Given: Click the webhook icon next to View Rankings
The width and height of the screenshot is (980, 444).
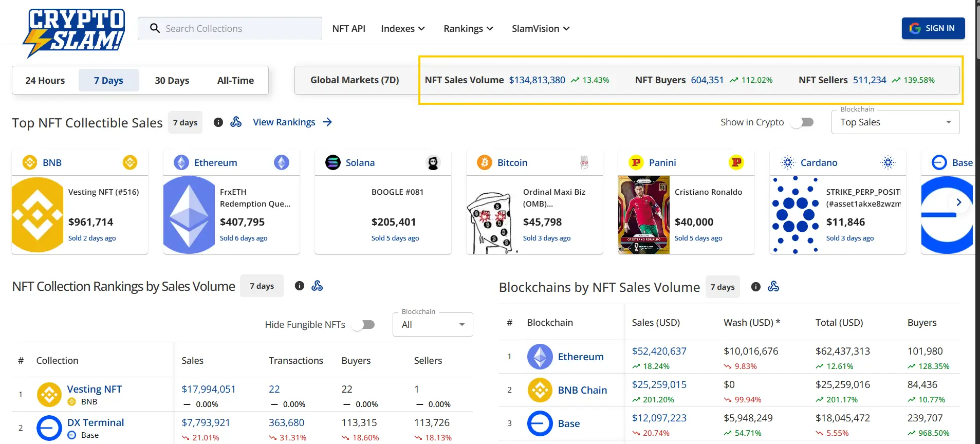Looking at the screenshot, I should (236, 122).
